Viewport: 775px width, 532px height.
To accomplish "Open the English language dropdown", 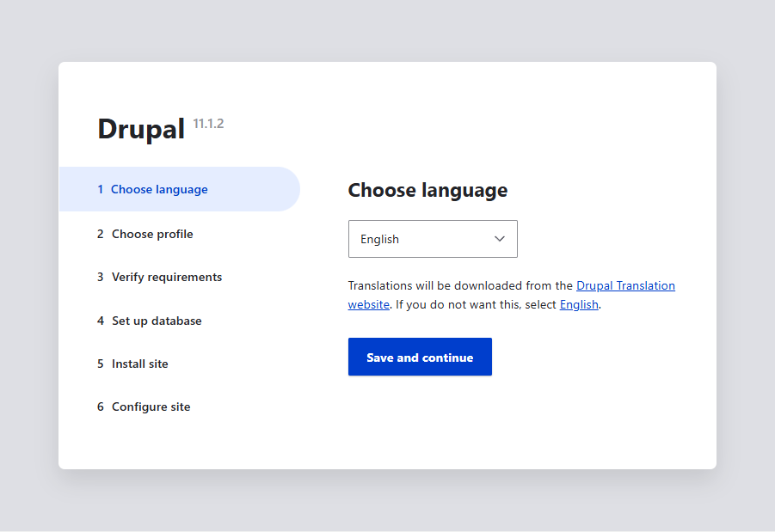I will [x=433, y=239].
